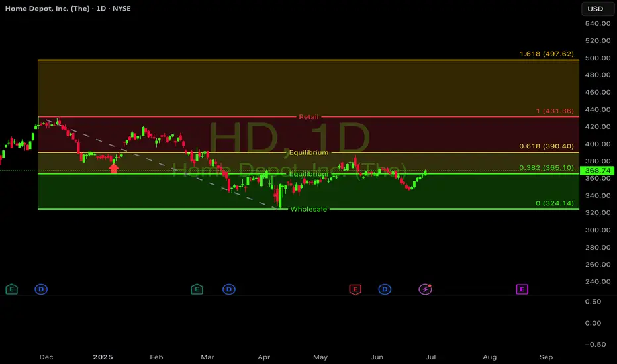617x364 pixels.
Task: Open the purple upcoming earnings E marker in August
Action: [x=522, y=289]
